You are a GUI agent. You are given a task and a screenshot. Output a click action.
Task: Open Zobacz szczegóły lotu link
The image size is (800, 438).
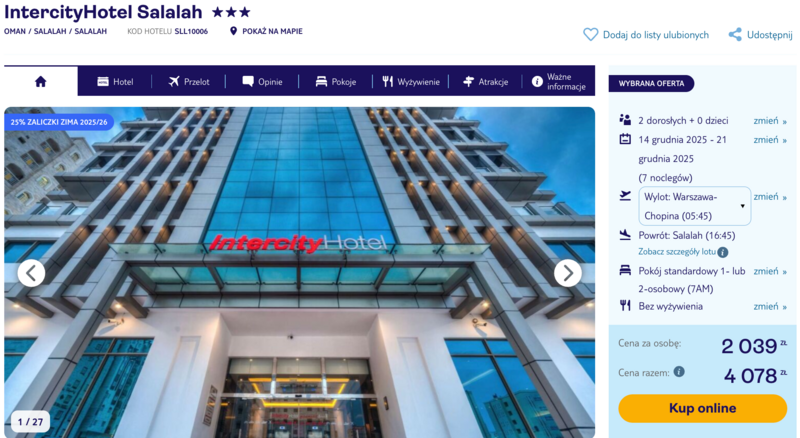click(677, 252)
